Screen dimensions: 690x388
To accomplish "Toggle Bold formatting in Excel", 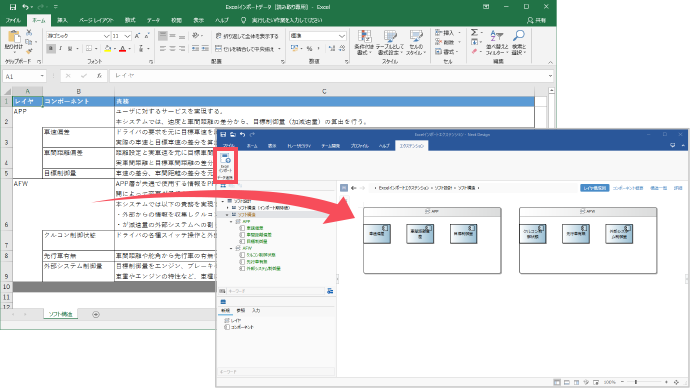I will click(x=51, y=48).
